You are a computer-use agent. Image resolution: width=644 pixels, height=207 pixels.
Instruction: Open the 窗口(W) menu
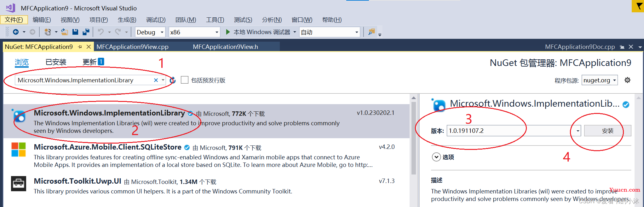point(302,20)
